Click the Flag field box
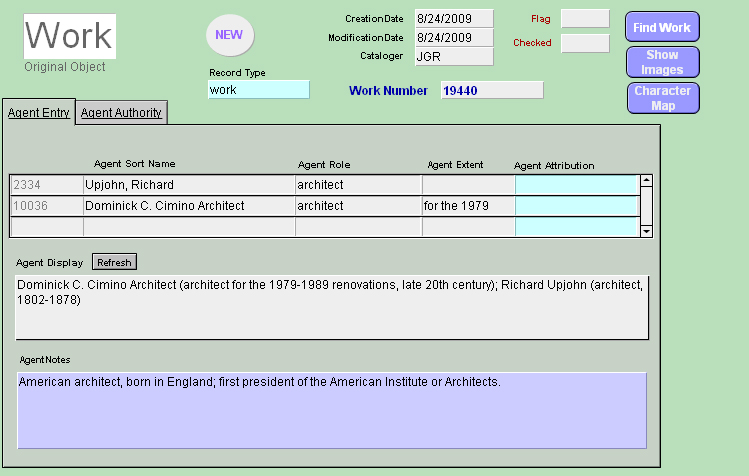This screenshot has width=749, height=476. click(584, 18)
